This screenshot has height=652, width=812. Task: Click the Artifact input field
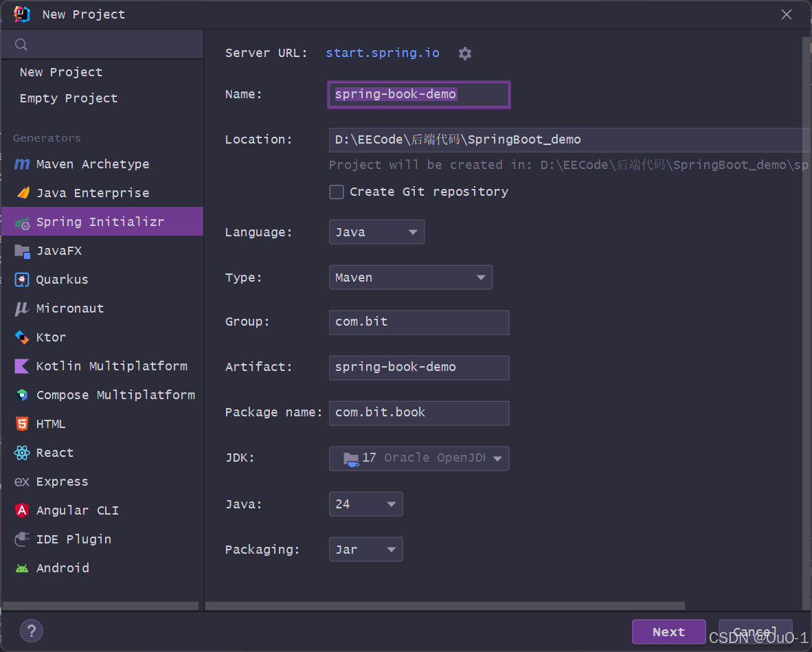pyautogui.click(x=419, y=368)
